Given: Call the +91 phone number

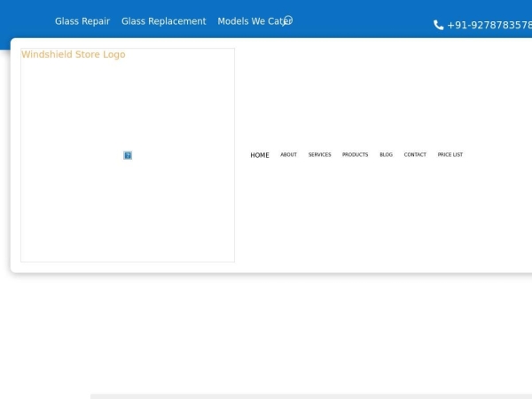Looking at the screenshot, I should (x=489, y=25).
